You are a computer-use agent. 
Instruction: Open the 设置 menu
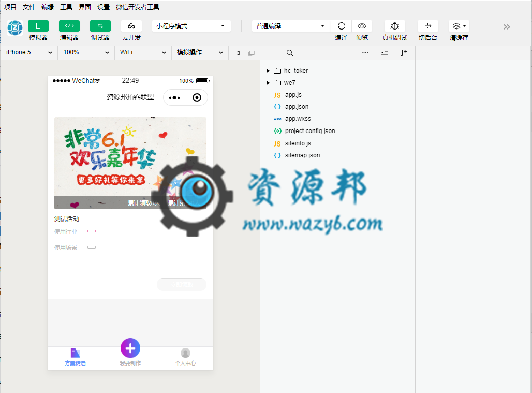104,7
